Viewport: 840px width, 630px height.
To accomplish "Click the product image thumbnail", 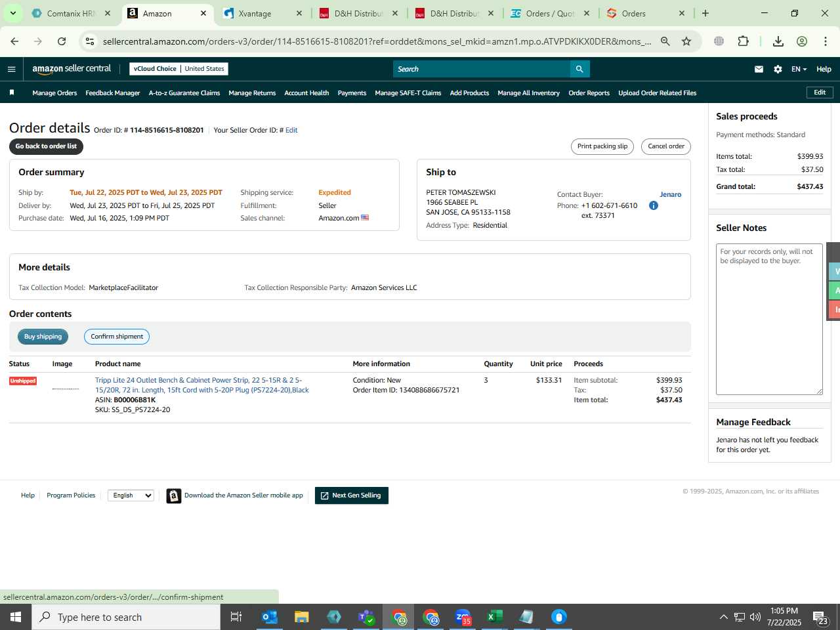I will click(x=65, y=389).
